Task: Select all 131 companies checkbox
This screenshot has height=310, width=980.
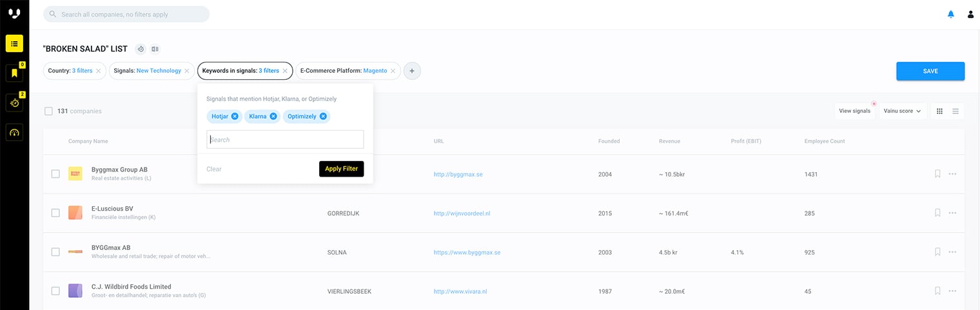Action: pos(48,111)
